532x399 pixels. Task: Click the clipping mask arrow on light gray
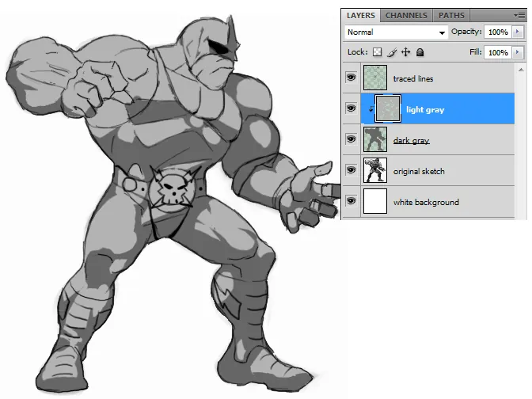[x=370, y=109]
